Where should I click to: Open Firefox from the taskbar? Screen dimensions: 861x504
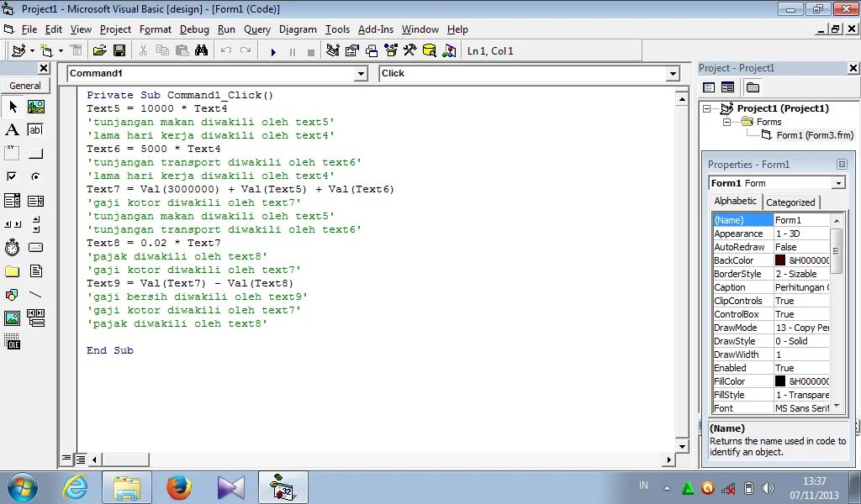pos(179,487)
